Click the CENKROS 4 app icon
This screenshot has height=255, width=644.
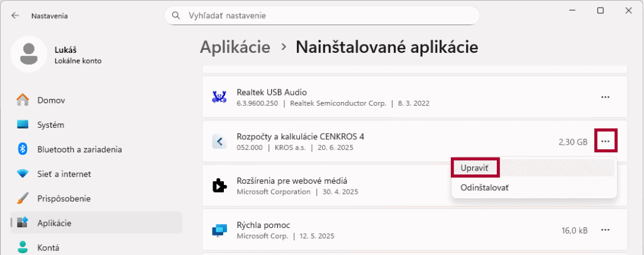point(219,142)
